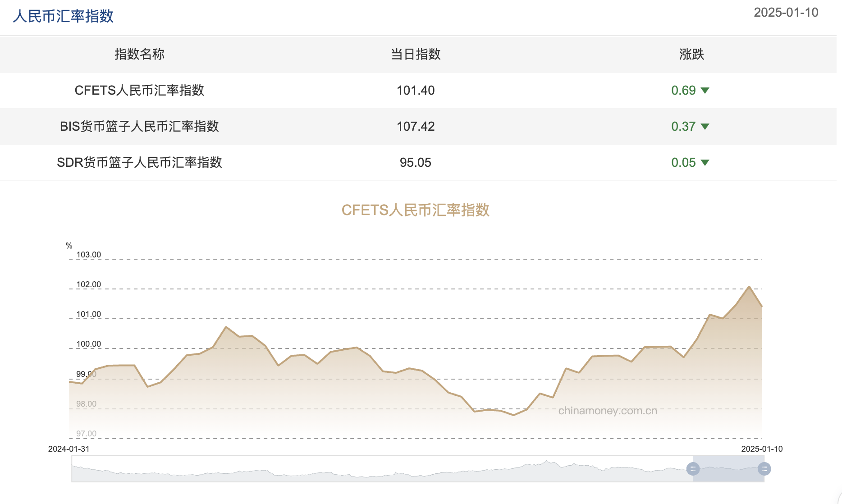
Task: Click the percent symbol above the y-axis
Action: 69,246
